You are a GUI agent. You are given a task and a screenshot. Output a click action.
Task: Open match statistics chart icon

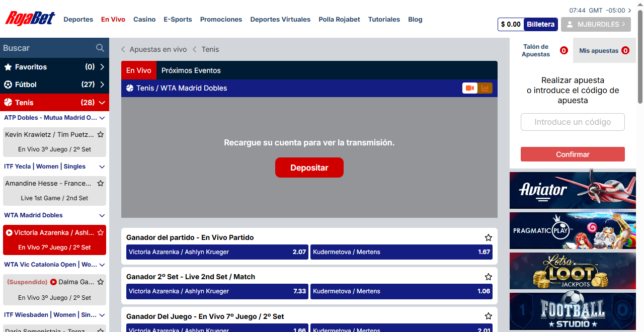(485, 88)
